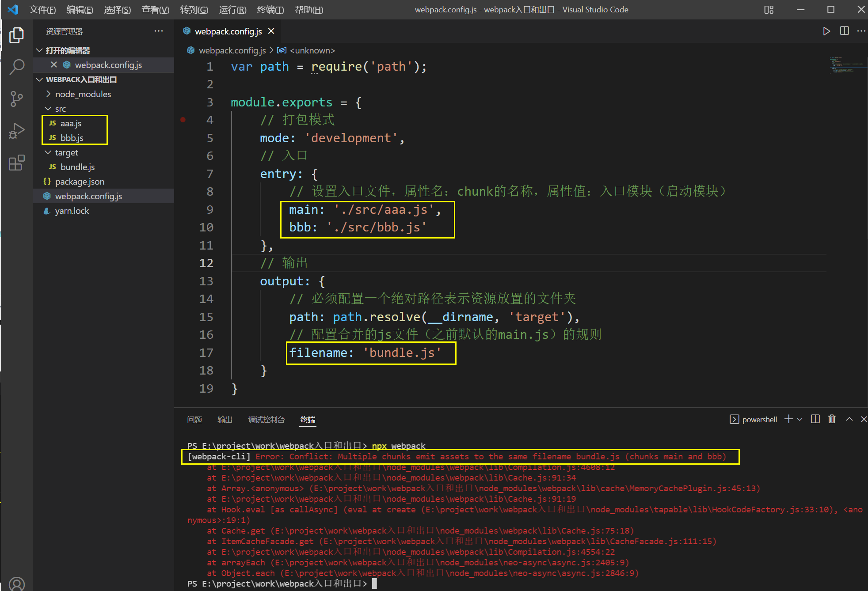Open the 运行(R) menu
Viewport: 868px width, 591px height.
[x=232, y=10]
